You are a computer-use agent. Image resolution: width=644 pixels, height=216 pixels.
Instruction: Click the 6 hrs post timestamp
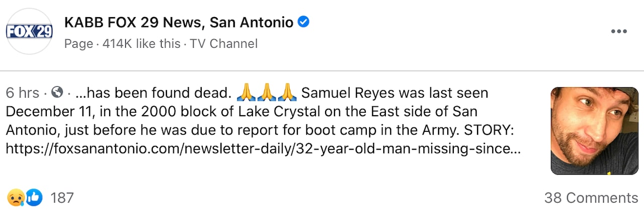pyautogui.click(x=23, y=93)
